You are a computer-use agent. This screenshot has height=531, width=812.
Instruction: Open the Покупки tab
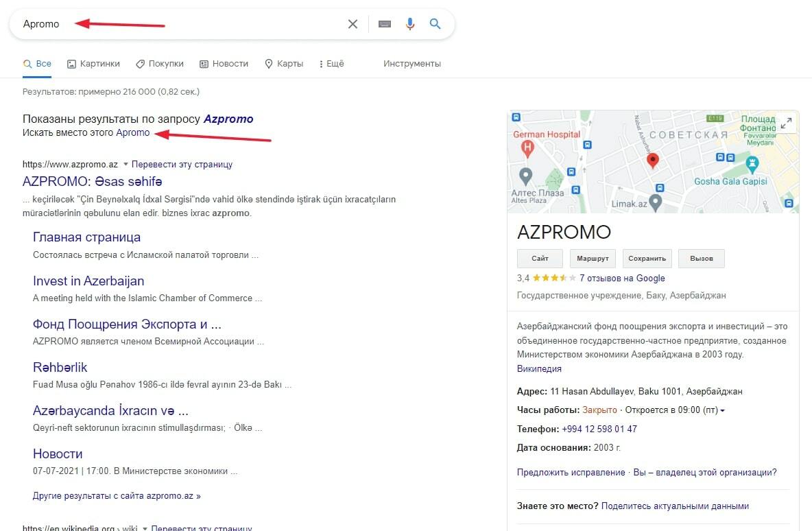[160, 64]
